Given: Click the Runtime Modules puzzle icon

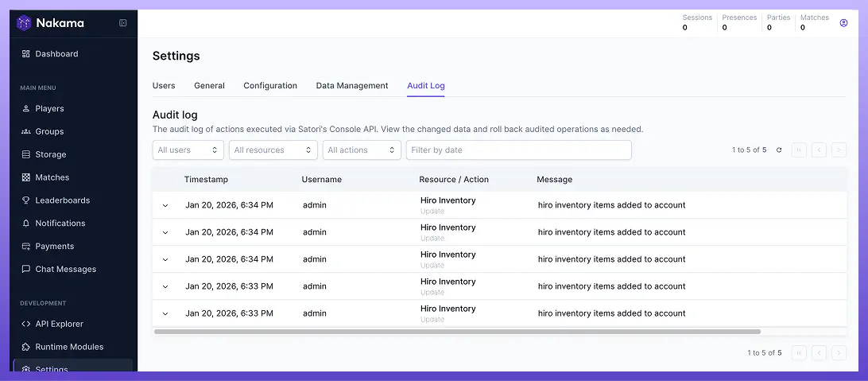Looking at the screenshot, I should [x=25, y=347].
